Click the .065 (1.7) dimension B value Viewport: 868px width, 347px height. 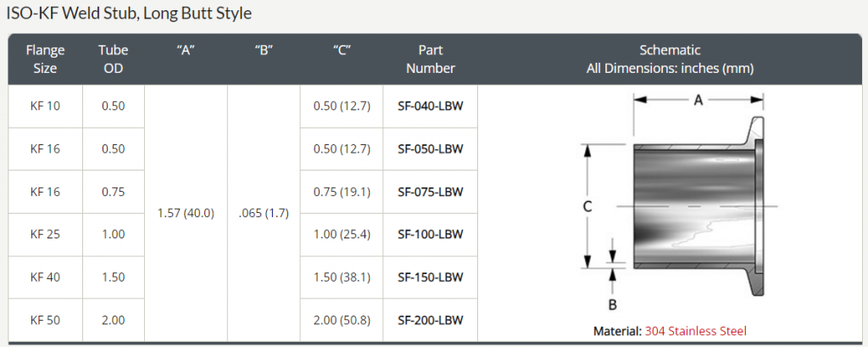264,213
